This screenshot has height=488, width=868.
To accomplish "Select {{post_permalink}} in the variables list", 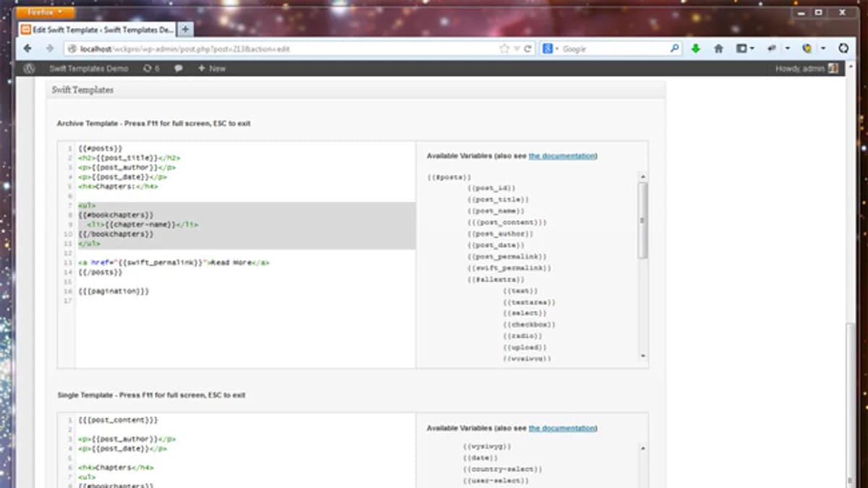I will (x=507, y=257).
